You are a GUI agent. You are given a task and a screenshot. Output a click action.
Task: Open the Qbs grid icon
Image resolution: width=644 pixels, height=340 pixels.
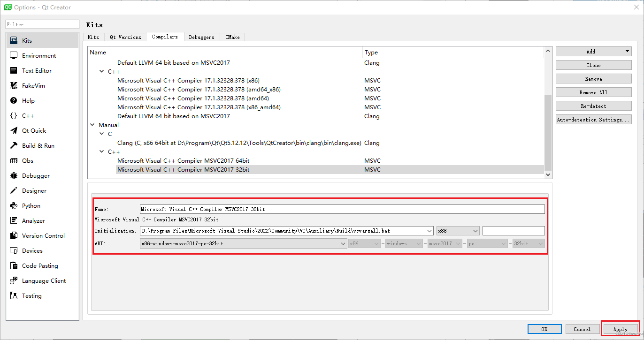[x=14, y=160]
